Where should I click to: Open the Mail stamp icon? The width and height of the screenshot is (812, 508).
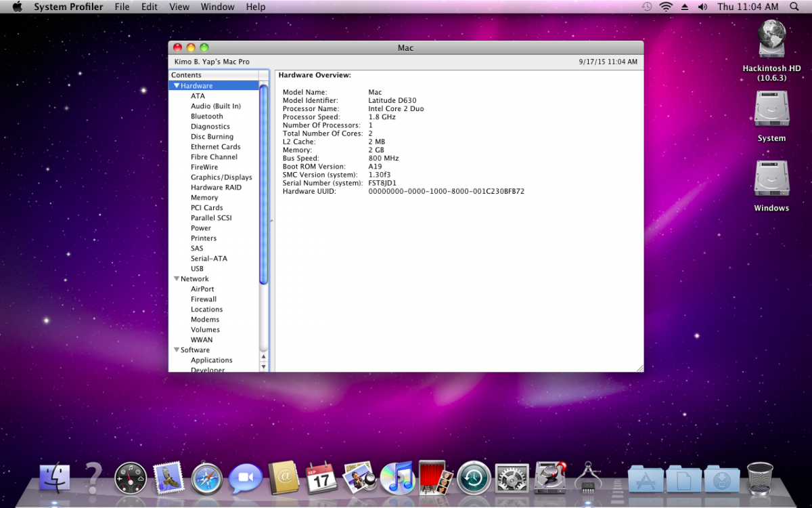(168, 478)
